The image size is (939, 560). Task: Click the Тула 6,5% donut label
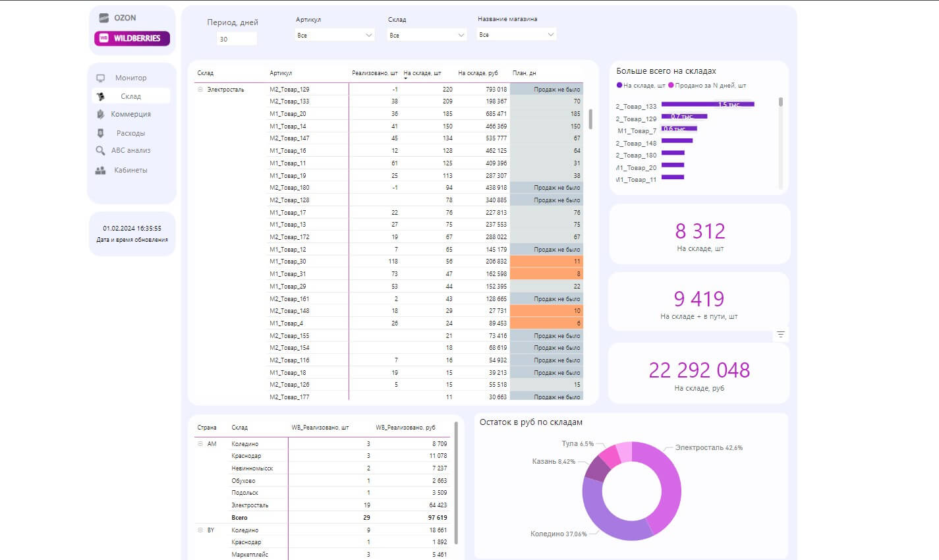577,444
